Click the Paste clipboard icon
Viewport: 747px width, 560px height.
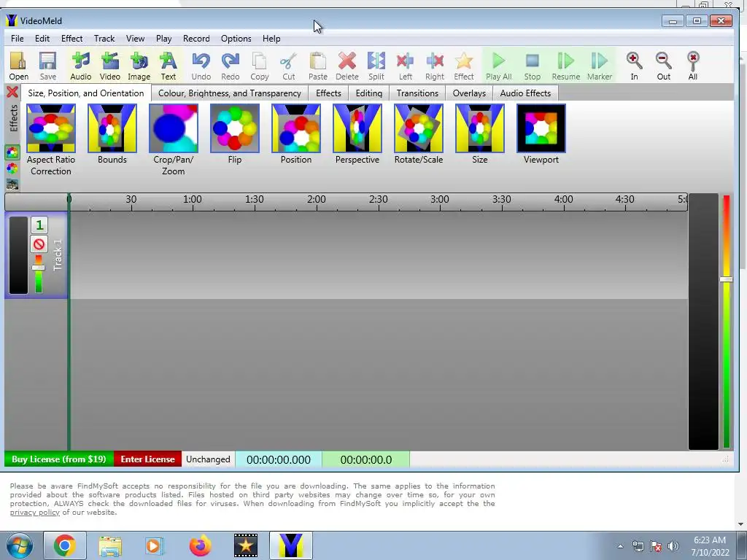pyautogui.click(x=318, y=66)
